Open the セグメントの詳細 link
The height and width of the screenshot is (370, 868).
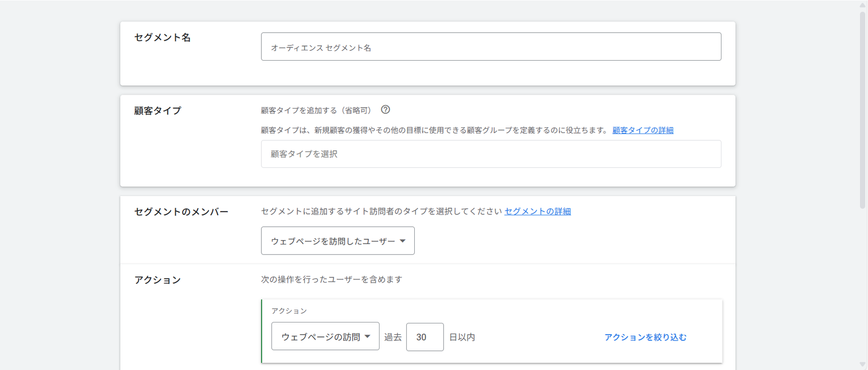point(537,211)
